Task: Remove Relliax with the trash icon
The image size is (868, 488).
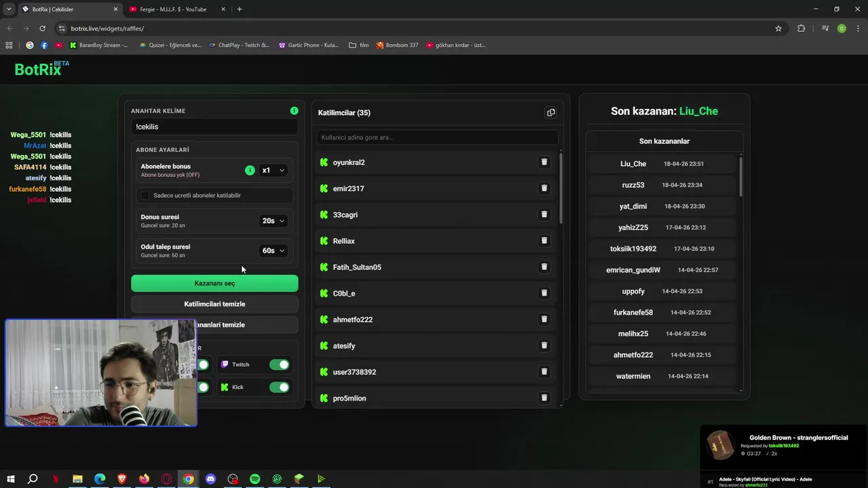Action: point(544,241)
